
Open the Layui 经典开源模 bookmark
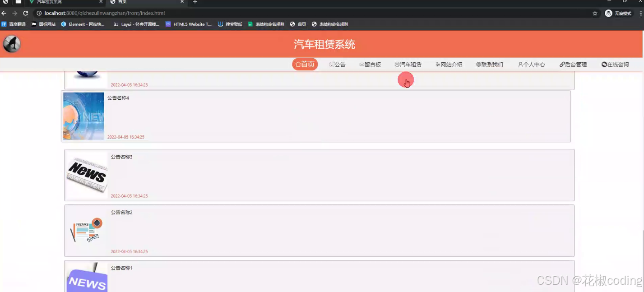click(116, 24)
